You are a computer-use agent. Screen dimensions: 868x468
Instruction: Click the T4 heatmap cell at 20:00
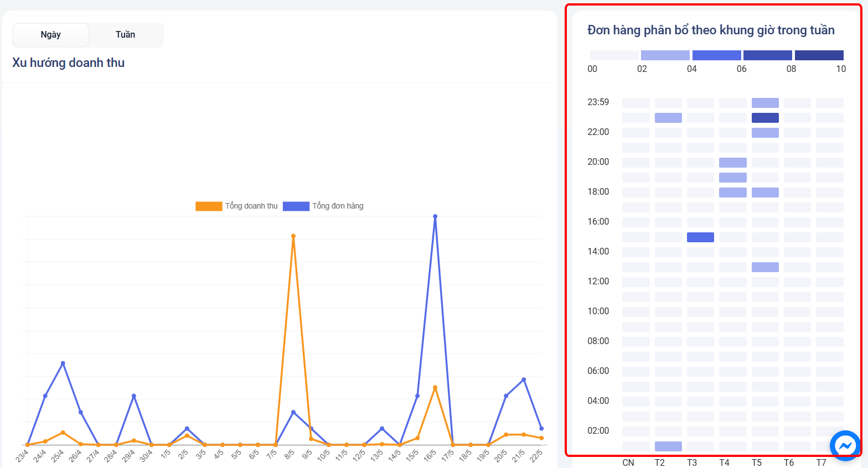point(733,163)
